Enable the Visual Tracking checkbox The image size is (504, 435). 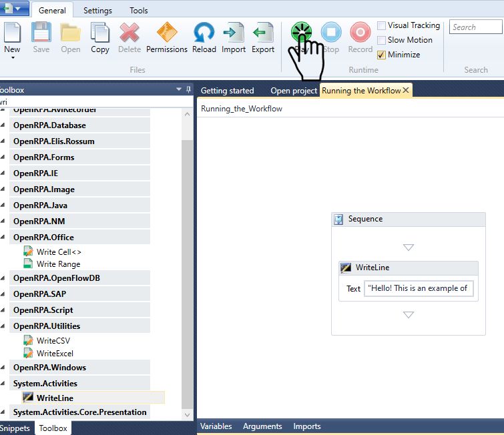tap(382, 25)
